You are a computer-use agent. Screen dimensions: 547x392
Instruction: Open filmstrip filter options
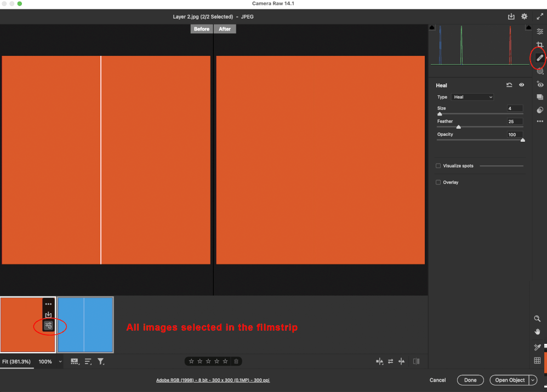point(101,362)
